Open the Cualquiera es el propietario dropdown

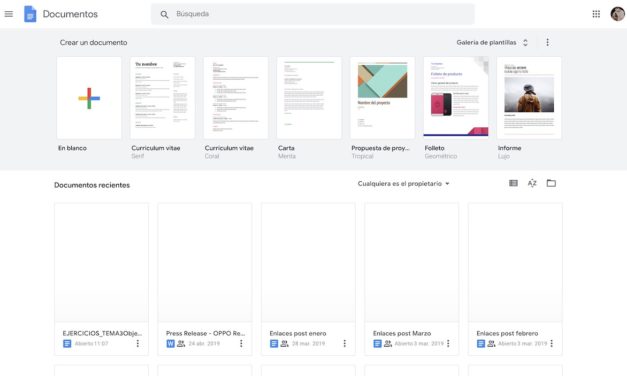(x=403, y=184)
